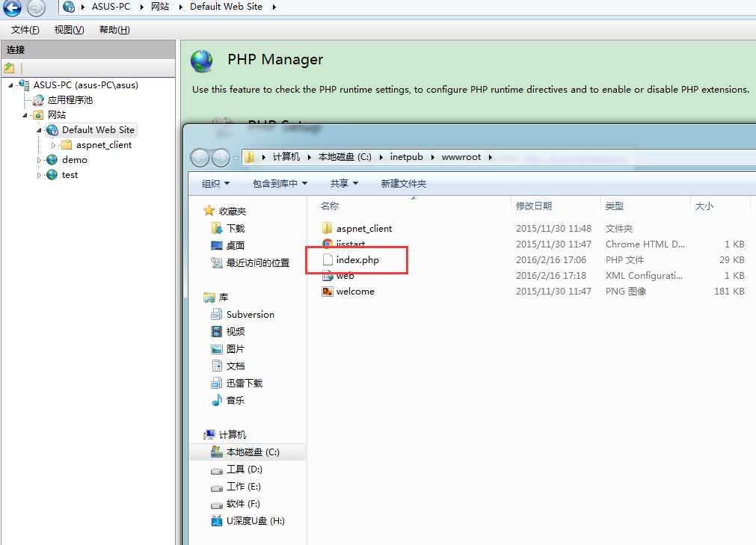Collapse the 网站 sites node
This screenshot has width=756, height=545.
(x=25, y=115)
